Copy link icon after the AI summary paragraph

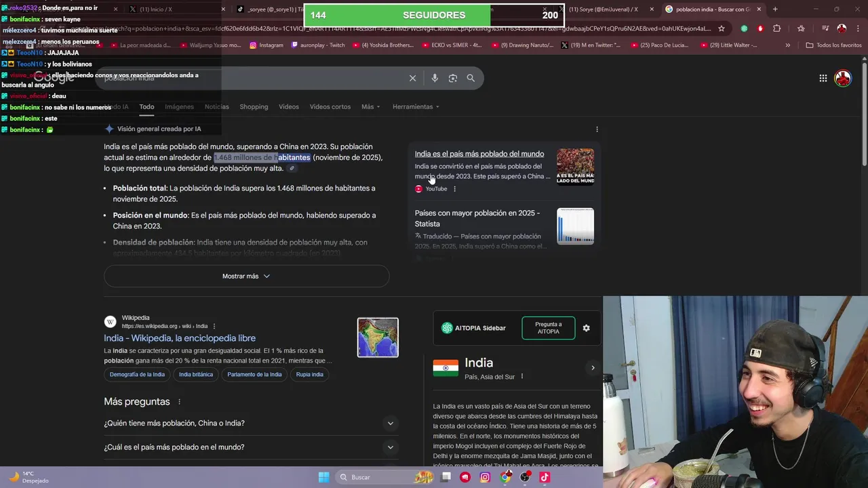(x=292, y=169)
